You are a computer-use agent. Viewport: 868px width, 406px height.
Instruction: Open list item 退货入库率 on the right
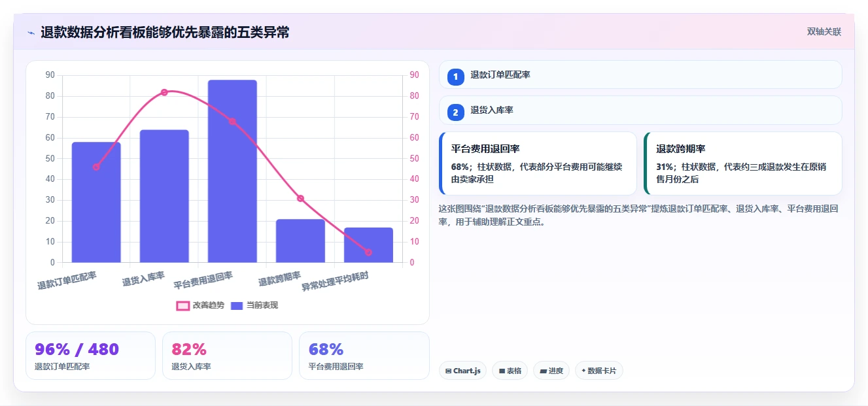tap(640, 110)
